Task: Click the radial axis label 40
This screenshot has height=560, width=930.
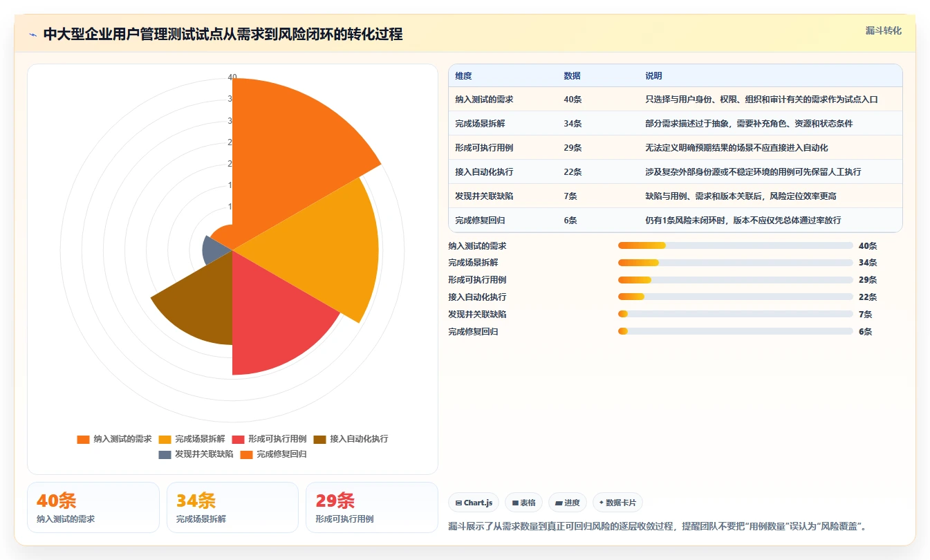Action: coord(232,77)
